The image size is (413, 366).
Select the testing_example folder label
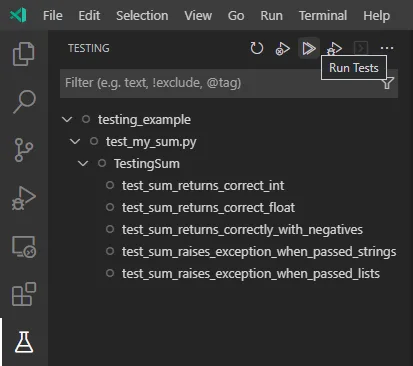click(x=144, y=120)
